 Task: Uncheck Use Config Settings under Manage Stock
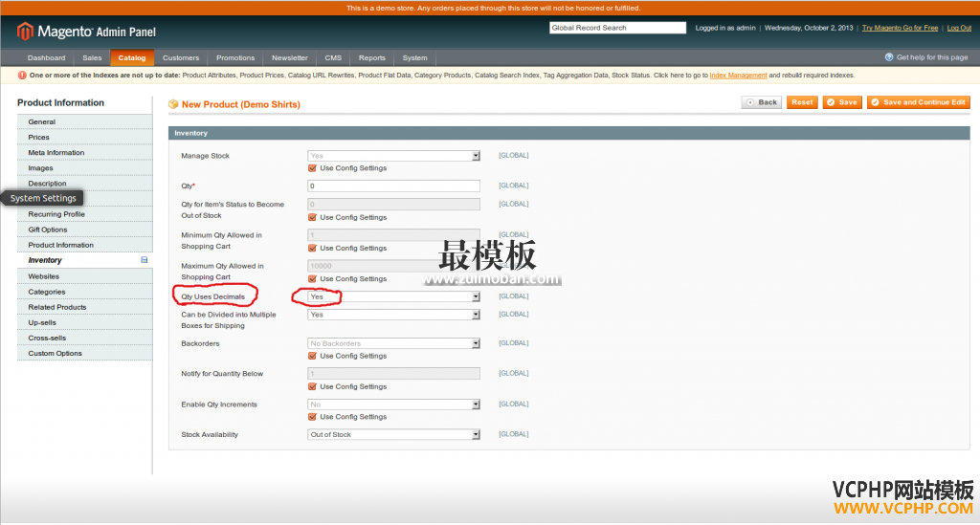click(312, 168)
